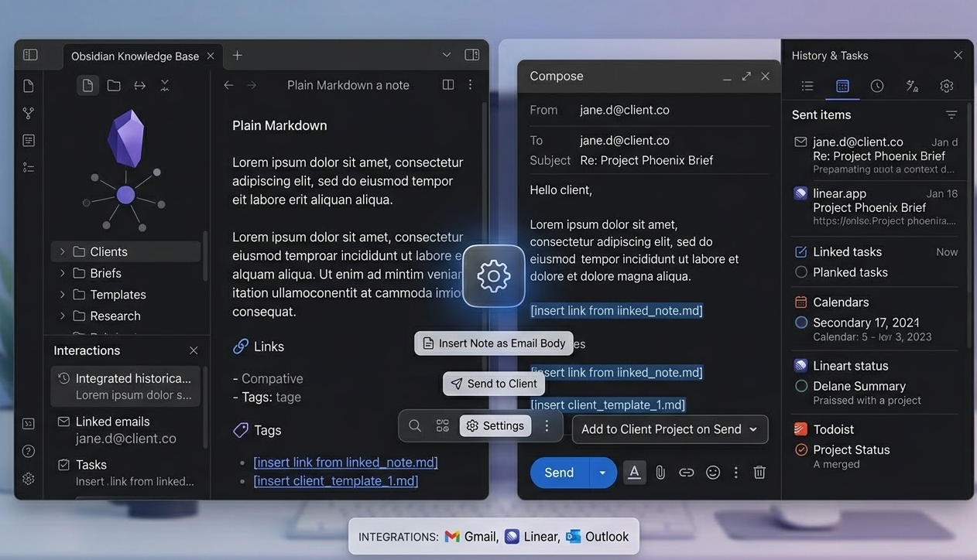Screen dimensions: 977x560
Task: Open the insert link from linked_note.md link
Action: point(345,462)
